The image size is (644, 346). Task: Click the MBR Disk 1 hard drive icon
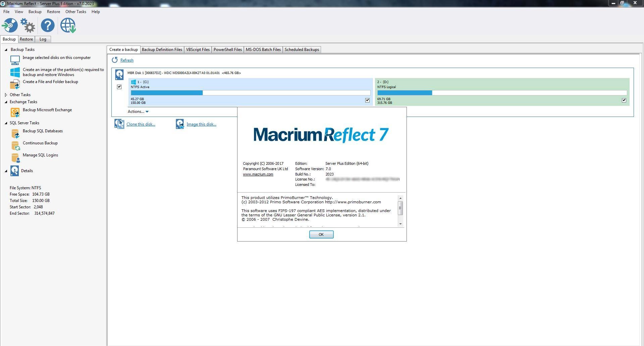pyautogui.click(x=119, y=74)
